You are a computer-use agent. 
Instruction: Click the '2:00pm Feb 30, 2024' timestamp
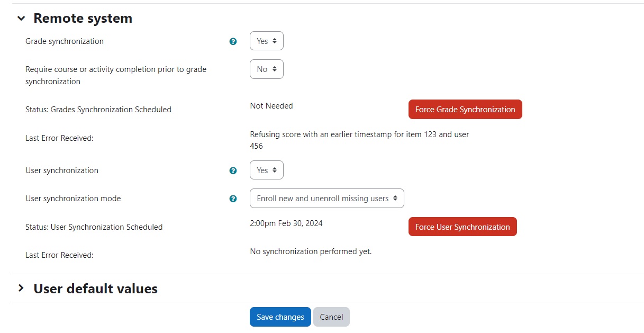(286, 223)
